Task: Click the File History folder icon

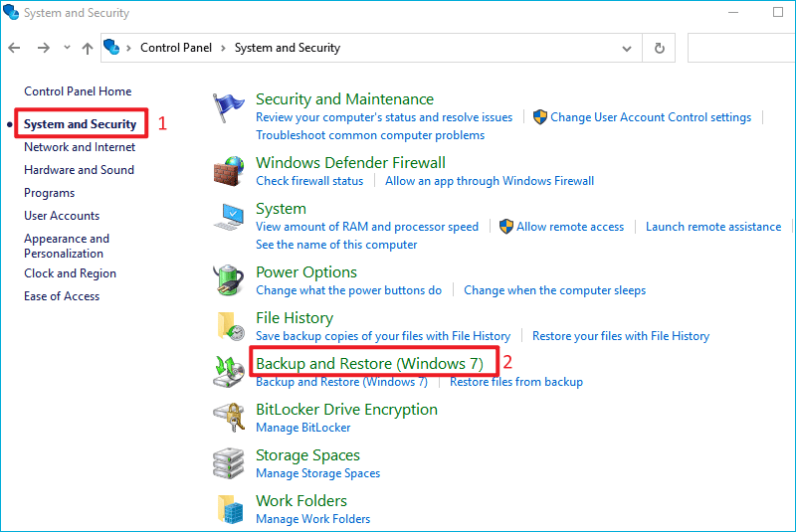Action: point(230,326)
